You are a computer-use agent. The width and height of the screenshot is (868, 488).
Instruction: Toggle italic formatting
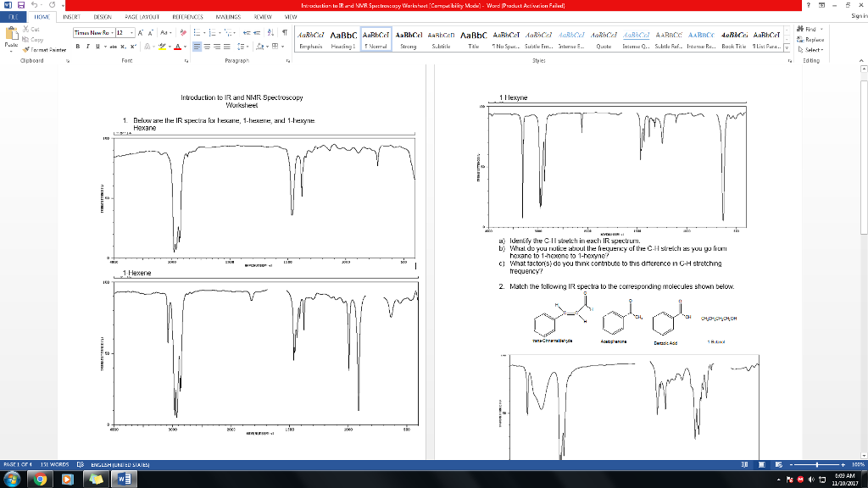[x=87, y=47]
